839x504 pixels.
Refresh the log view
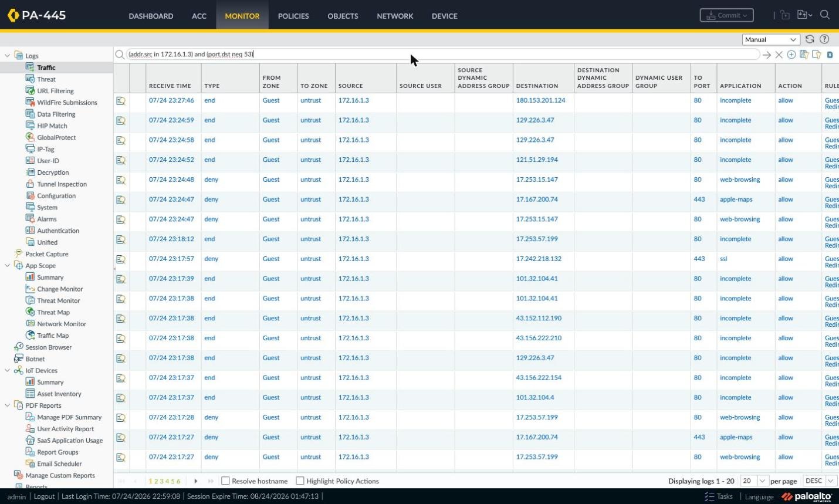[810, 39]
